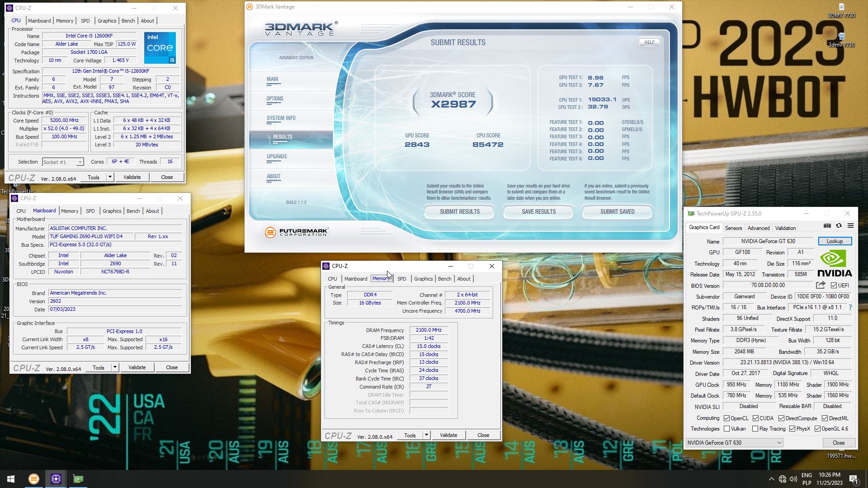Click the Intel Core i5 logo in CPU-Z

tap(160, 47)
